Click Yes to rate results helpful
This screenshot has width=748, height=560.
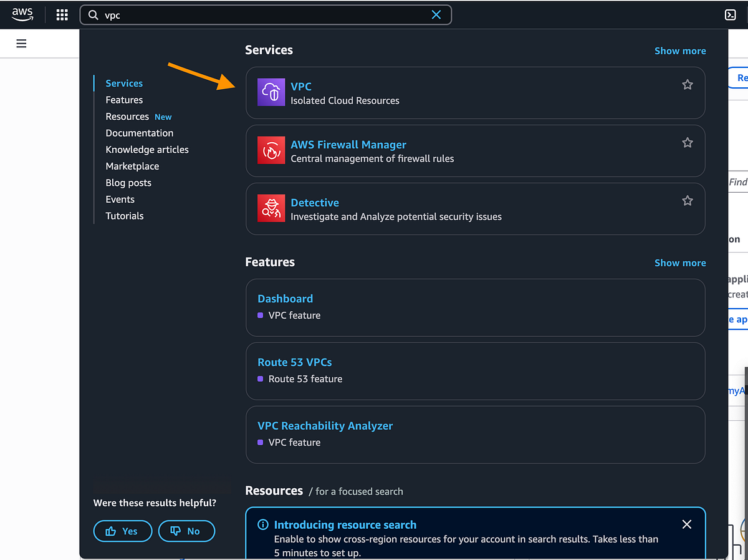click(x=122, y=531)
